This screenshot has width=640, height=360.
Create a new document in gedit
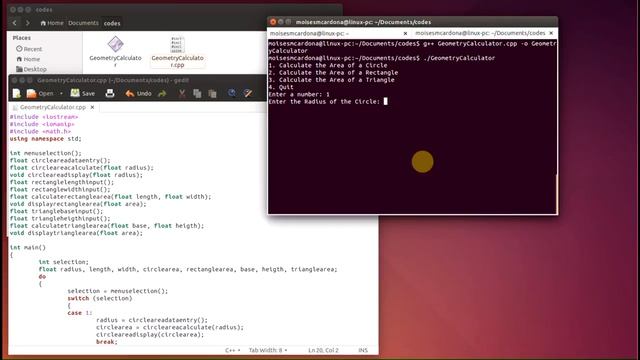[x=17, y=93]
